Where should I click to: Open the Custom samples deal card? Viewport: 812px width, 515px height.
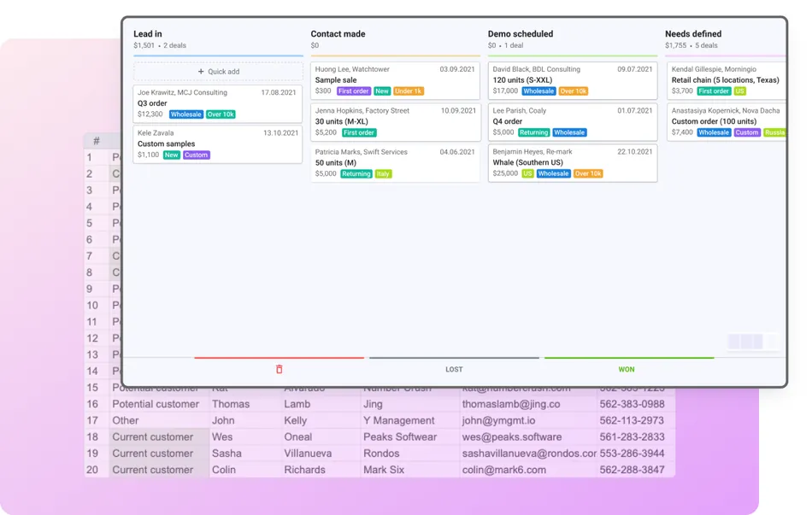(217, 143)
